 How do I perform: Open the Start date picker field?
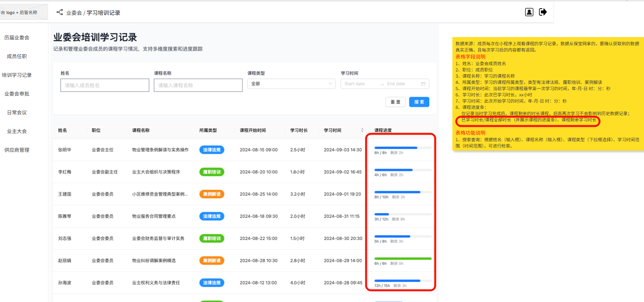tap(359, 84)
